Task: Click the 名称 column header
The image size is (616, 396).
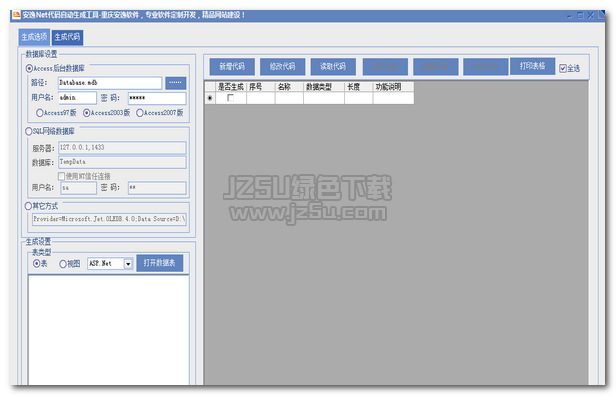Action: pos(289,87)
